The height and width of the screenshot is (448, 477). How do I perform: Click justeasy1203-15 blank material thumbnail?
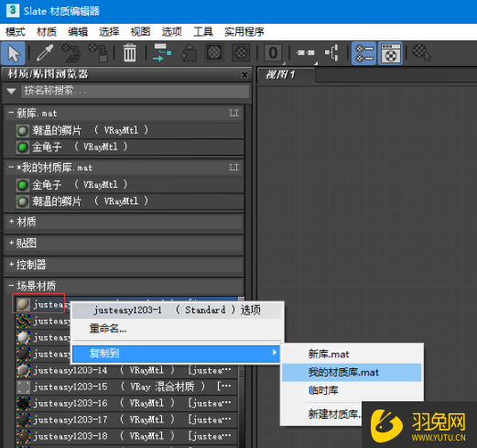point(23,388)
